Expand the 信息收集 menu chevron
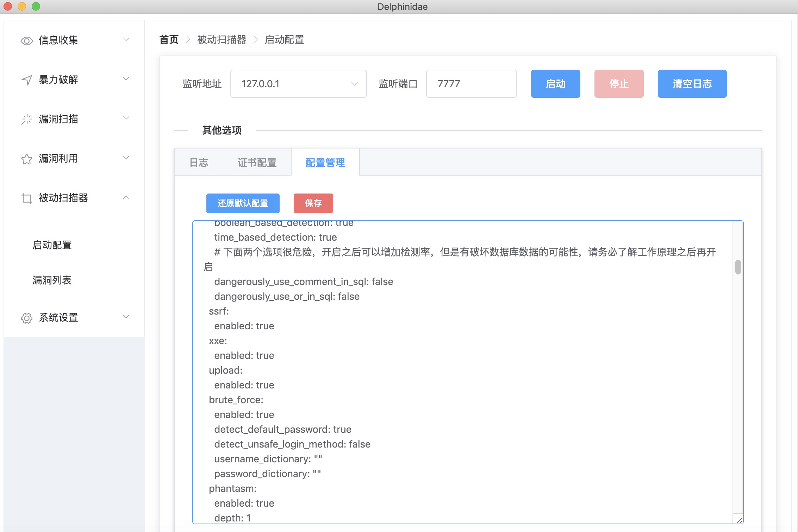798x532 pixels. [126, 39]
